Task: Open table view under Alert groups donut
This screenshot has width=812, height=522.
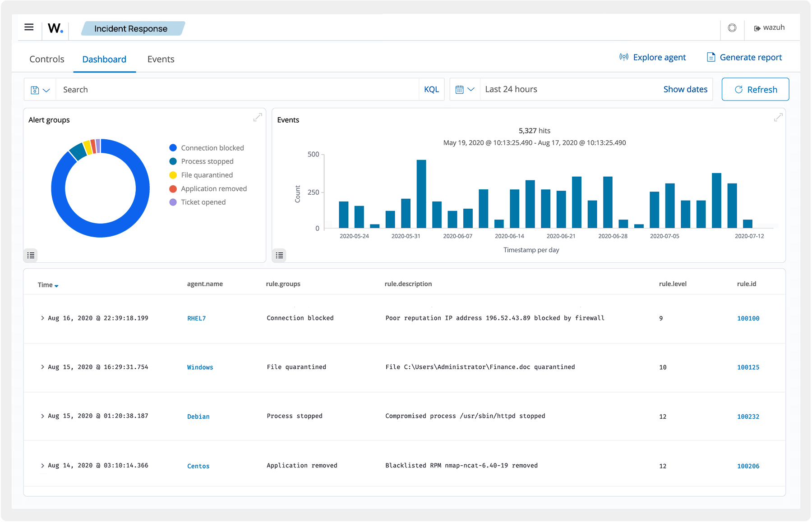Action: click(30, 255)
